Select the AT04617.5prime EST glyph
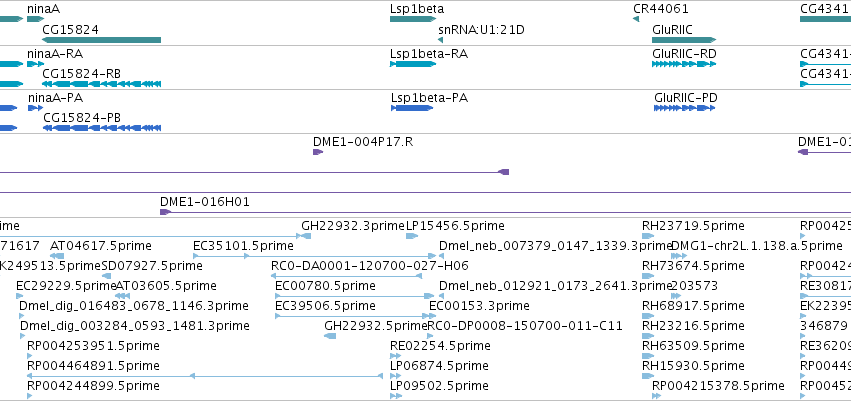Image resolution: width=851 pixels, height=401 pixels. 57,256
